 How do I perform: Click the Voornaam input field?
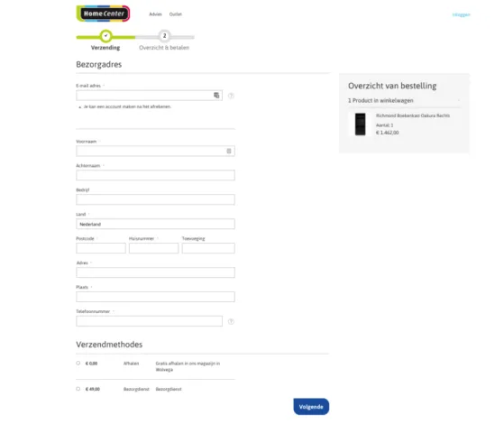tap(155, 151)
